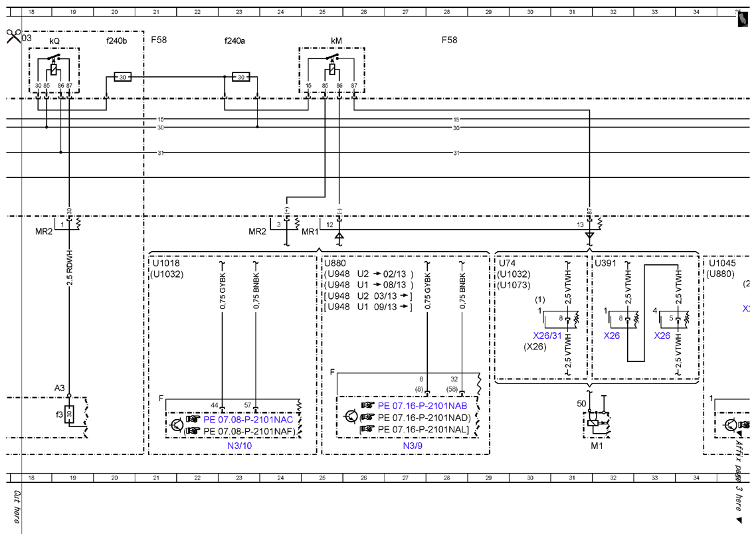Open the PE 07.16-P-2101NAB link
The width and height of the screenshot is (756, 540).
(423, 405)
